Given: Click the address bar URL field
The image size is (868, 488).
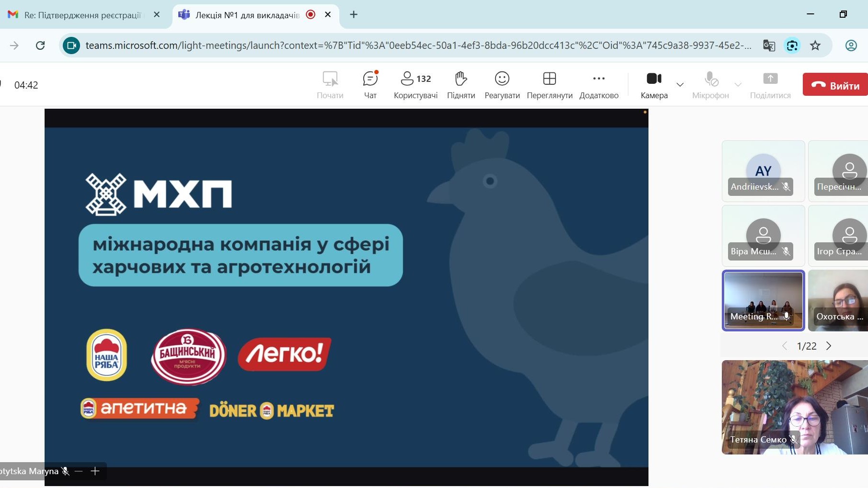Looking at the screenshot, I should (417, 45).
